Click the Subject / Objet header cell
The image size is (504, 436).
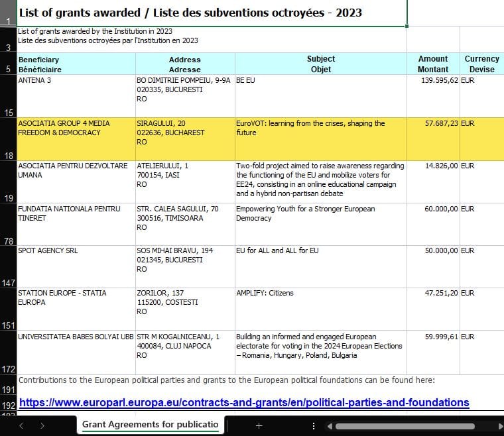[321, 64]
